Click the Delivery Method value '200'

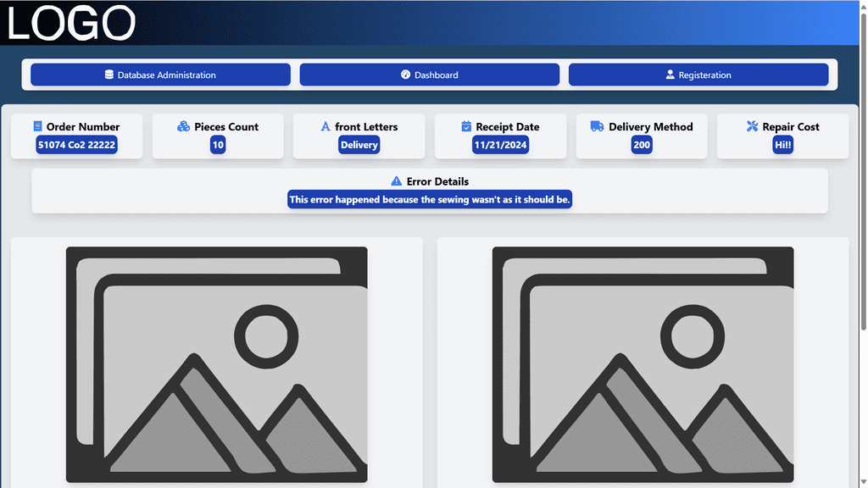(642, 145)
